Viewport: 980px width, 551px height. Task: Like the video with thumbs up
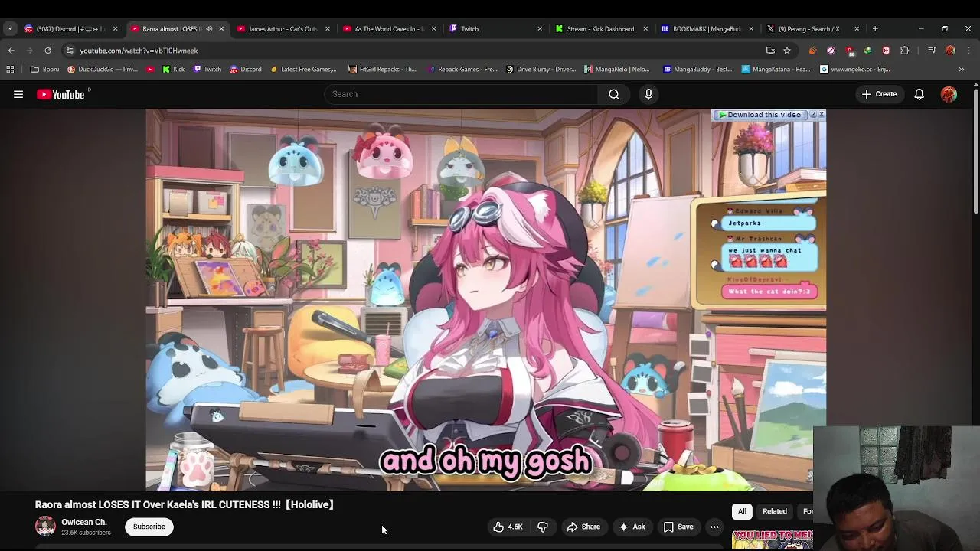point(508,527)
